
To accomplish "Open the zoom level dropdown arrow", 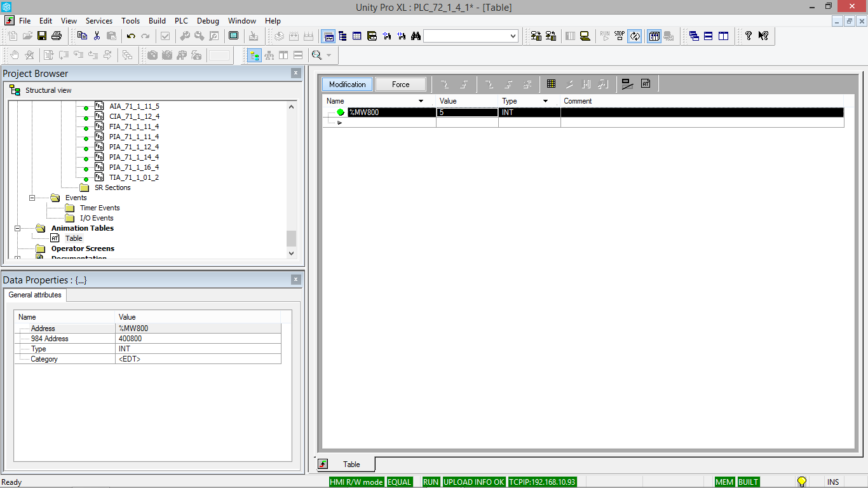I will (x=329, y=55).
